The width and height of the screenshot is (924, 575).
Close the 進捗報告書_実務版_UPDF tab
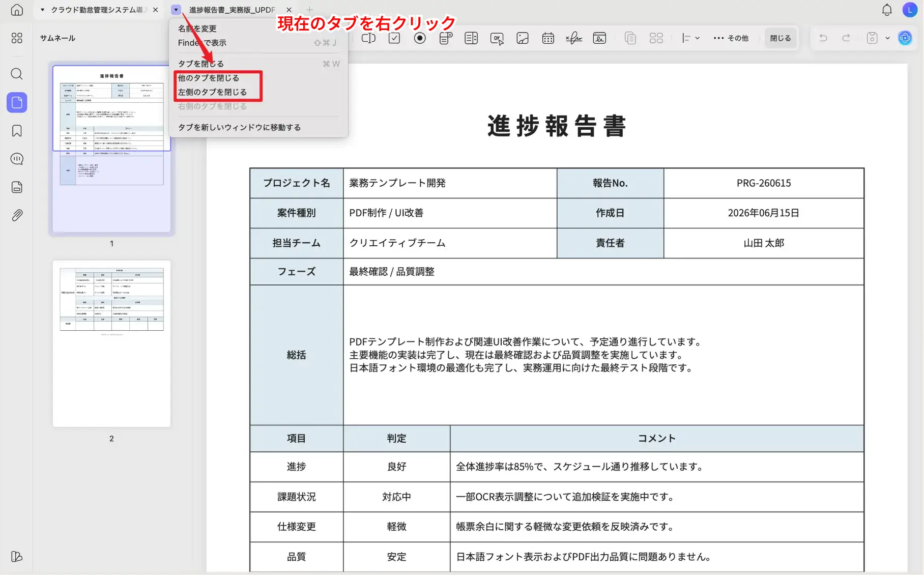point(289,10)
